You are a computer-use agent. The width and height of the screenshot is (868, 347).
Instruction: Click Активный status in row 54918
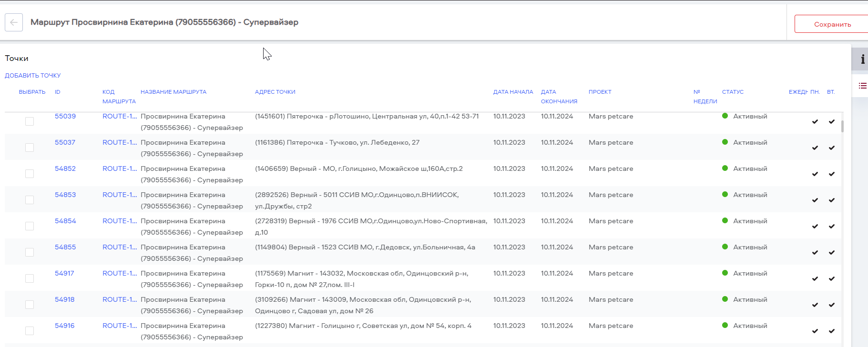point(750,299)
